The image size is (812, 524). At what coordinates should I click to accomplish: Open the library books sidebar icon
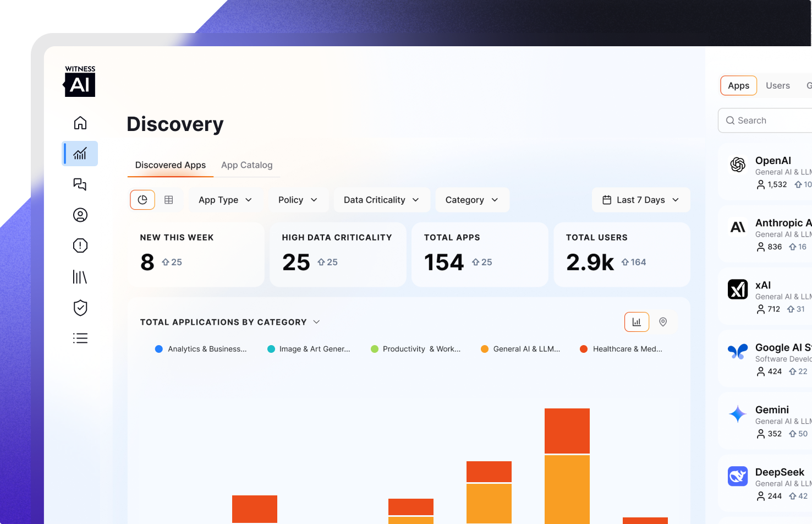(x=80, y=277)
